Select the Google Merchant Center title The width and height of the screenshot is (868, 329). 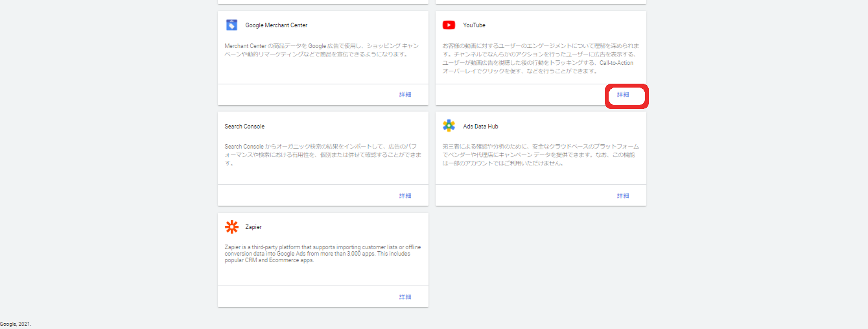(276, 25)
